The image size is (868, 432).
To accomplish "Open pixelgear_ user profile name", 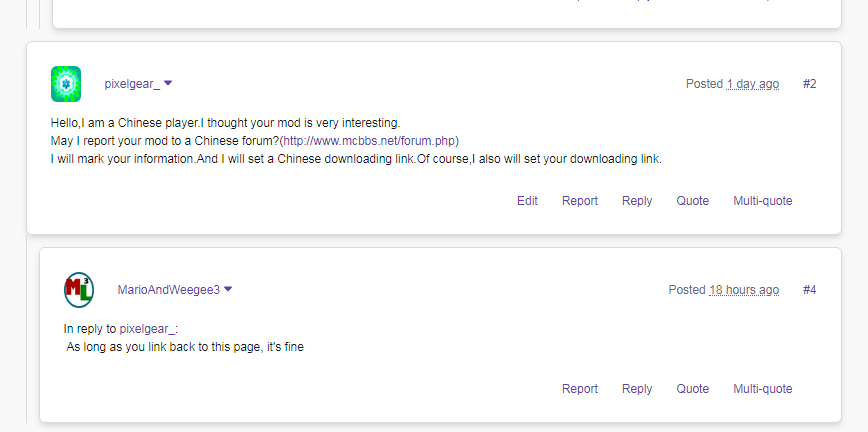I will point(131,84).
